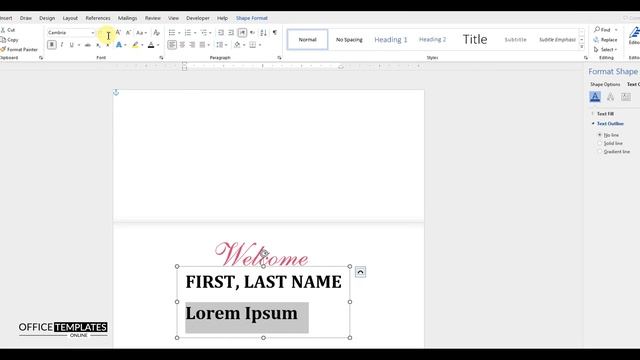Apply the Subtitle style
640x360 pixels.
pos(516,40)
